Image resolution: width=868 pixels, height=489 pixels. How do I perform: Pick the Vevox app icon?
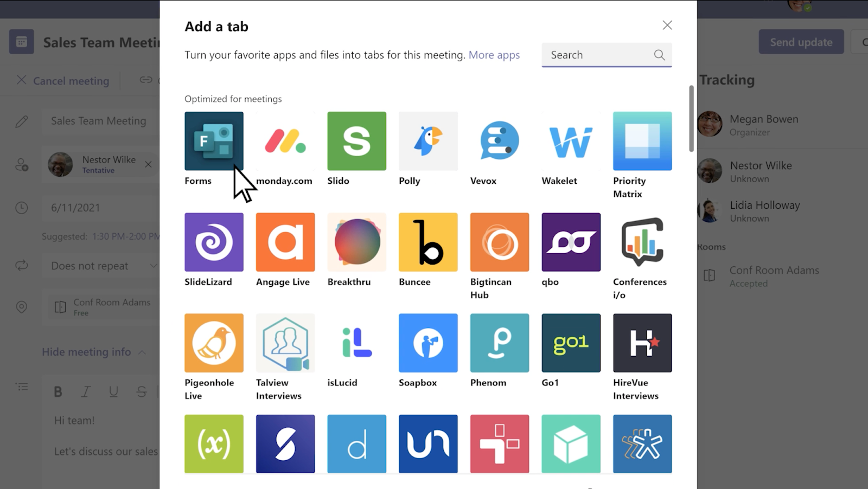click(500, 141)
